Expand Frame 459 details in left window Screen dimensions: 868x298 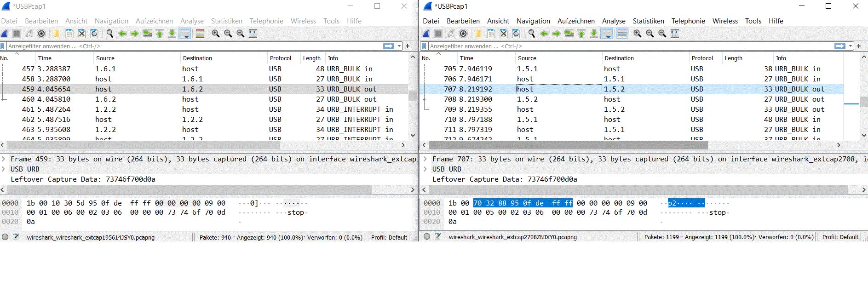pyautogui.click(x=4, y=159)
